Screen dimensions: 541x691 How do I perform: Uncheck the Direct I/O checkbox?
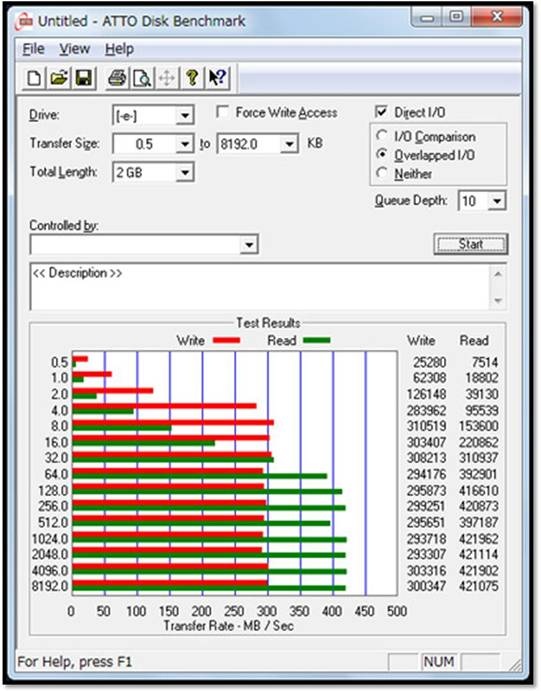click(x=382, y=111)
